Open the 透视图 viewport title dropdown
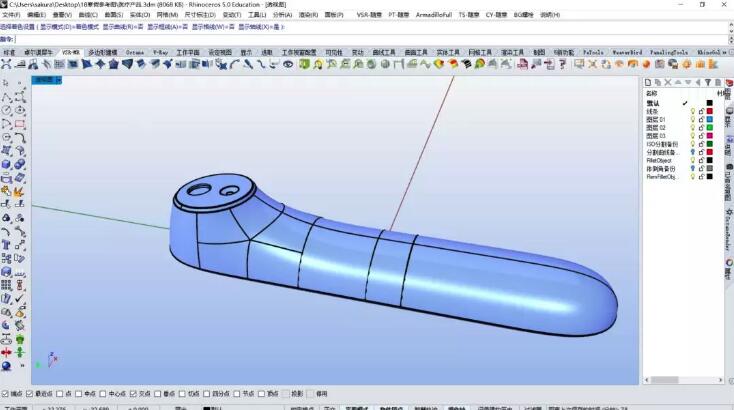 [x=59, y=80]
